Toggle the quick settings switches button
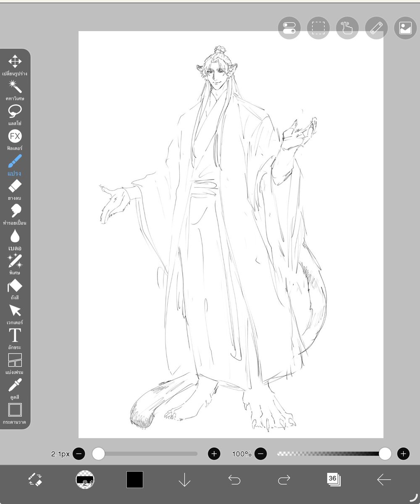The image size is (420, 504). pos(289,28)
